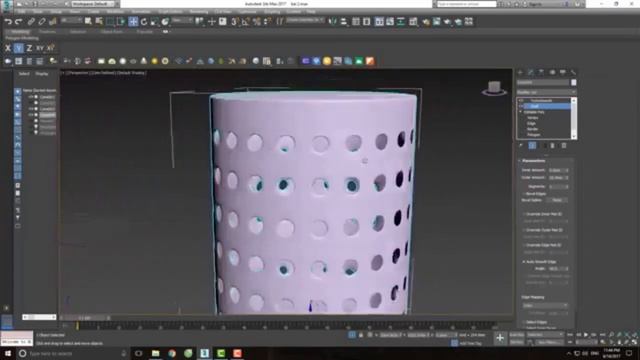Open Reference Coordinate System dropdown
The height and width of the screenshot is (360, 640).
(x=182, y=20)
